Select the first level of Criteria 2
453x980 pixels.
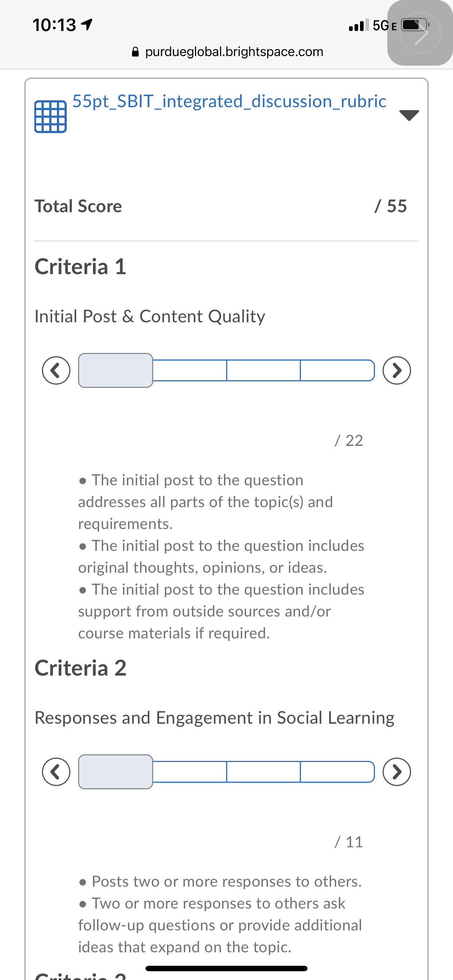coord(115,771)
